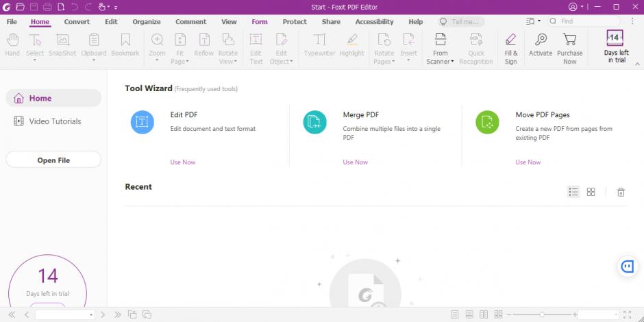Expand the Insert dropdown
The width and height of the screenshot is (644, 322).
click(x=408, y=60)
